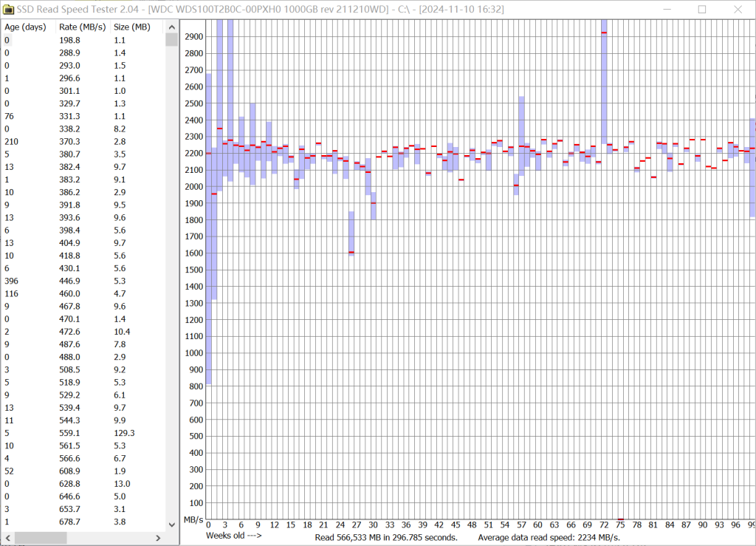
Task: Select the row with rate 508.5
Action: [83, 369]
